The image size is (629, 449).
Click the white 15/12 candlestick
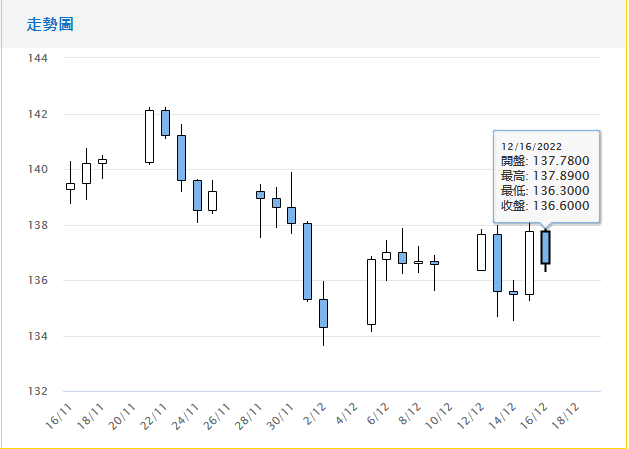click(529, 263)
